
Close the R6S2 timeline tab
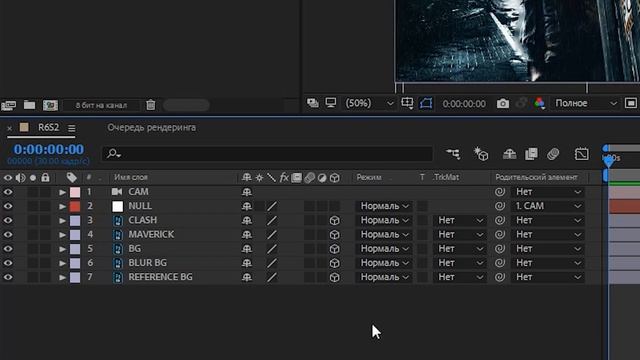tap(9, 128)
